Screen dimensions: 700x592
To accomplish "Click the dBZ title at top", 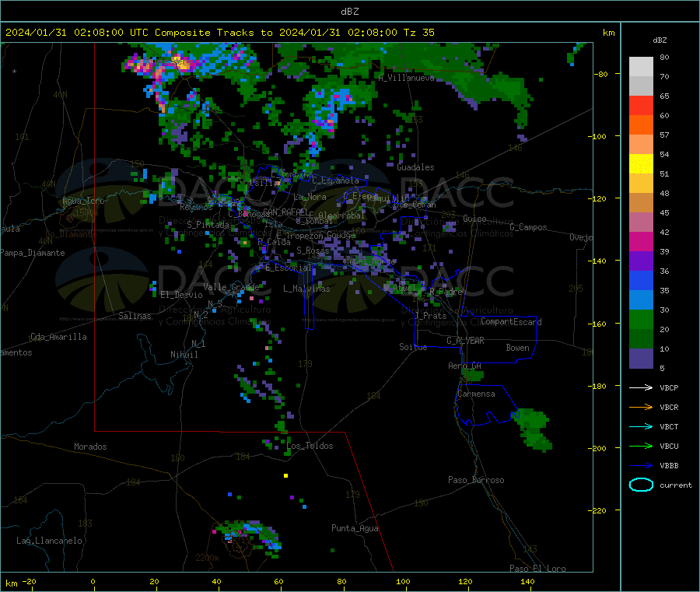I will point(349,12).
